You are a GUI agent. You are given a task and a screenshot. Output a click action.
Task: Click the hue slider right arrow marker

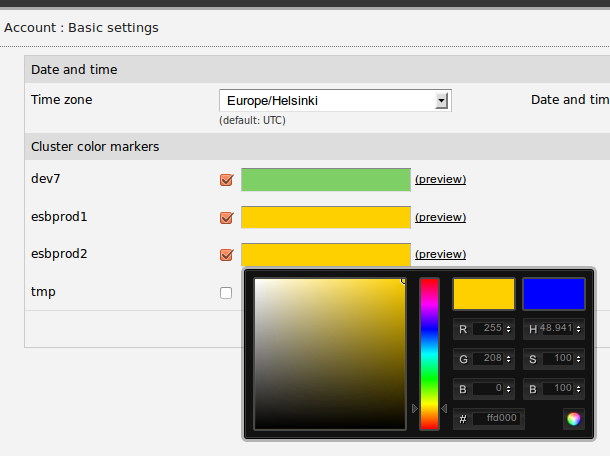tap(444, 408)
